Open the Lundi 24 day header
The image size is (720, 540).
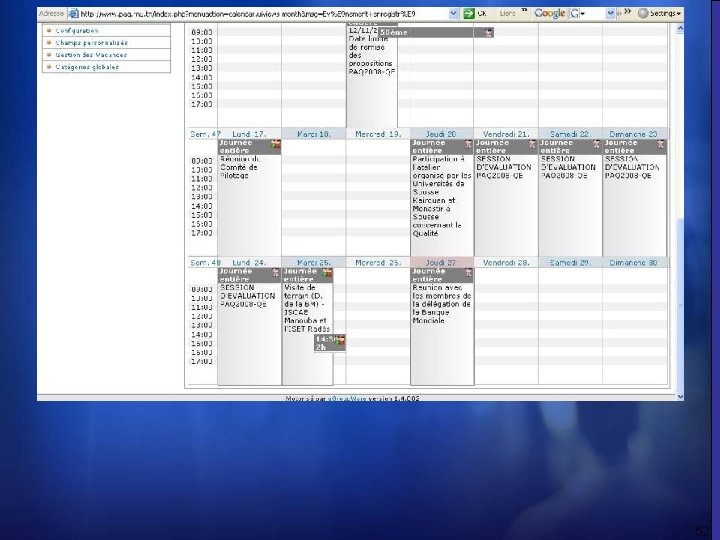click(x=249, y=263)
